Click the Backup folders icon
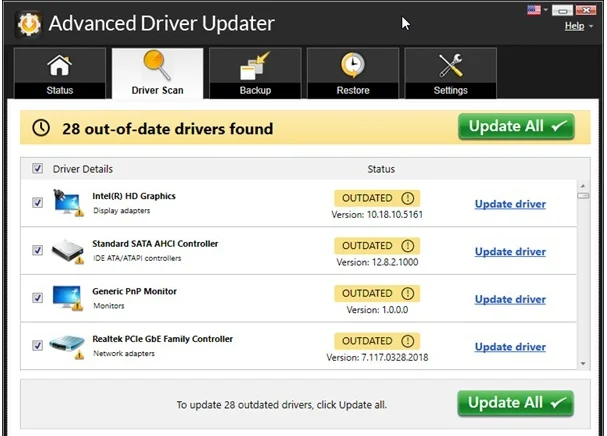The image size is (607, 436). tap(254, 66)
